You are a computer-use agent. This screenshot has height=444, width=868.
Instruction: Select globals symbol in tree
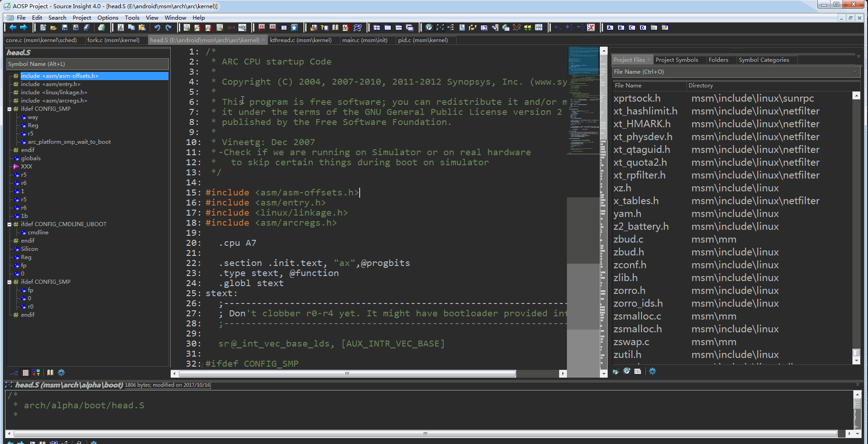31,158
